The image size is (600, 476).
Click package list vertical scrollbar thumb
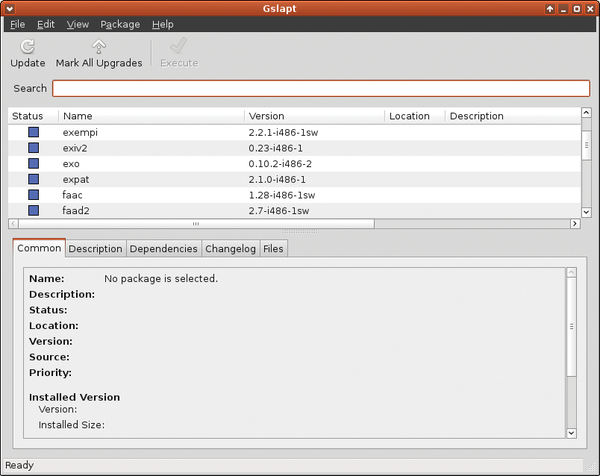coord(586,145)
